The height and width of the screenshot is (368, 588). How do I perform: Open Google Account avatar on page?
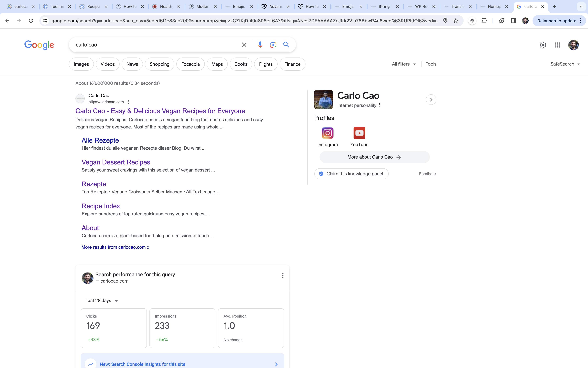coord(573,45)
